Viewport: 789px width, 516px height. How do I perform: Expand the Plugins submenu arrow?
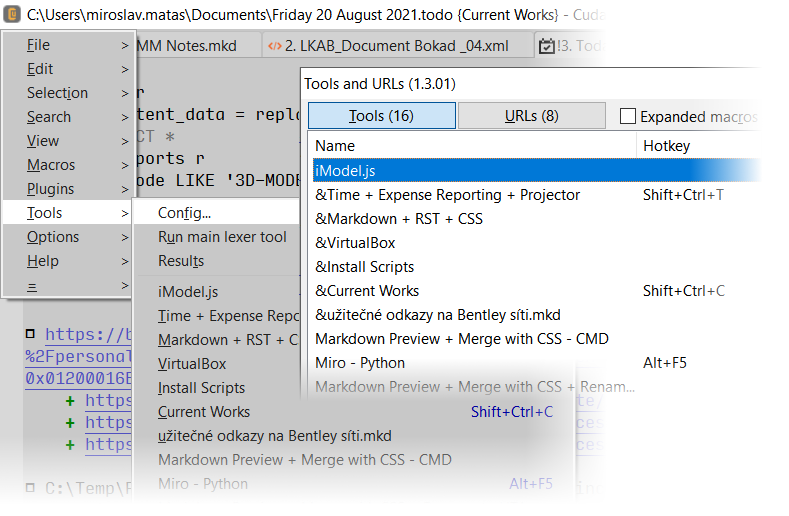coord(125,189)
